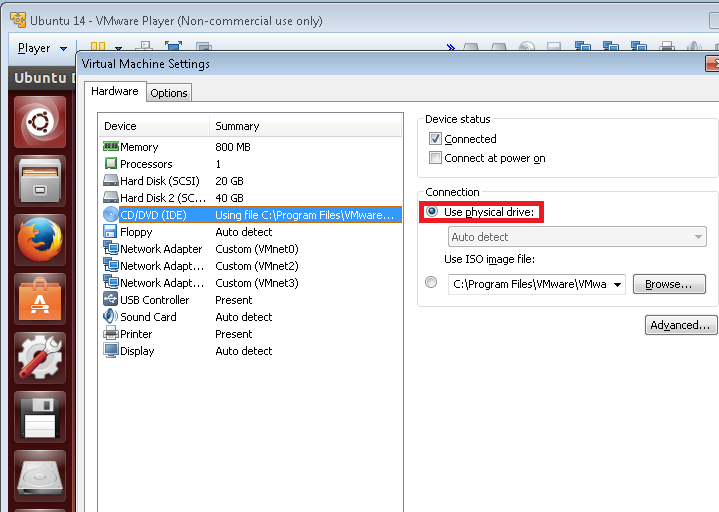Open Ubuntu Software Center icon
719x512 pixels.
(40, 299)
